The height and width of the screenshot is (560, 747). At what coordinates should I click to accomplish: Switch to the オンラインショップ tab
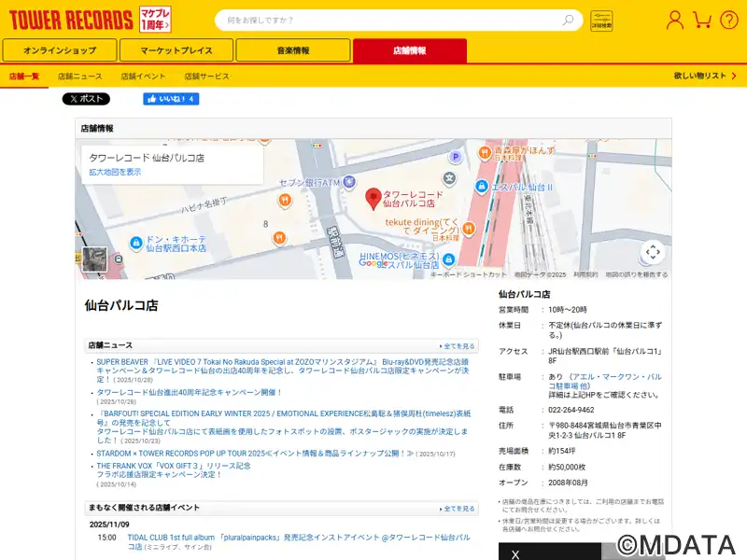pyautogui.click(x=60, y=50)
